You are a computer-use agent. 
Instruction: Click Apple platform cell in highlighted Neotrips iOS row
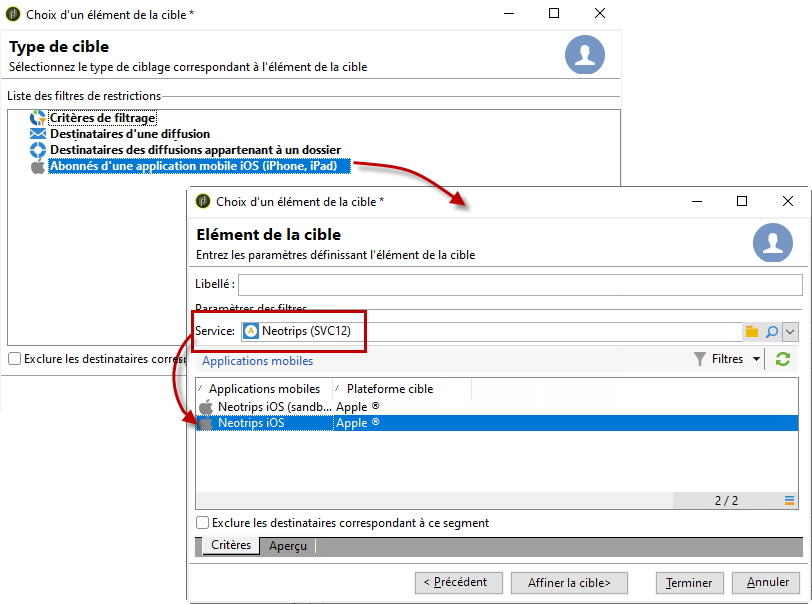coord(357,423)
